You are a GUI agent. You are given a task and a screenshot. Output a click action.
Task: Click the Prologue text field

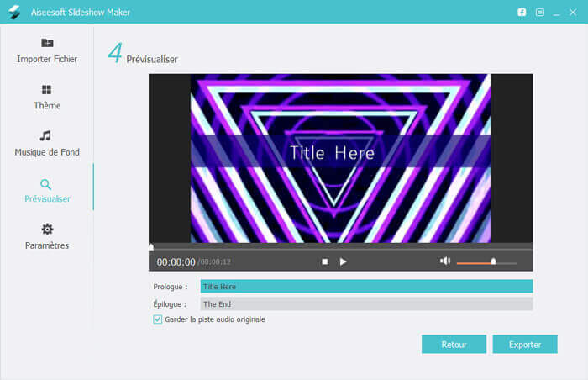(x=366, y=287)
